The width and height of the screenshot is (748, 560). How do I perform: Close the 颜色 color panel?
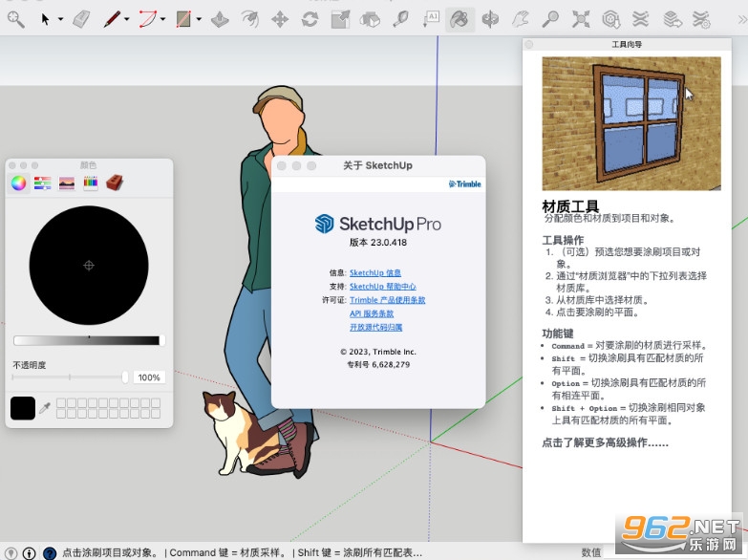(x=12, y=165)
